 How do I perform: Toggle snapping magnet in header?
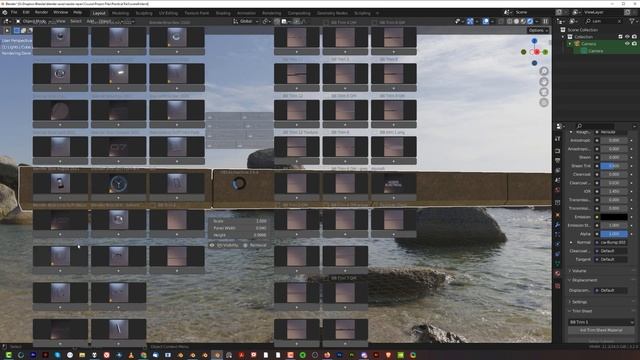click(277, 21)
